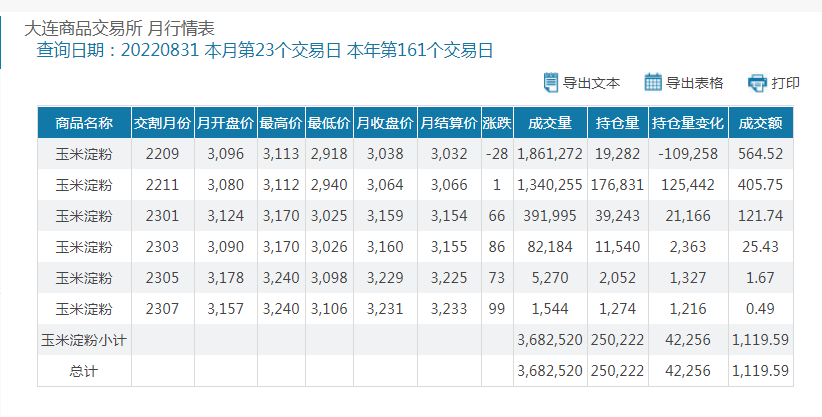Click the 月收盘价 column header
The image size is (822, 417).
385,123
